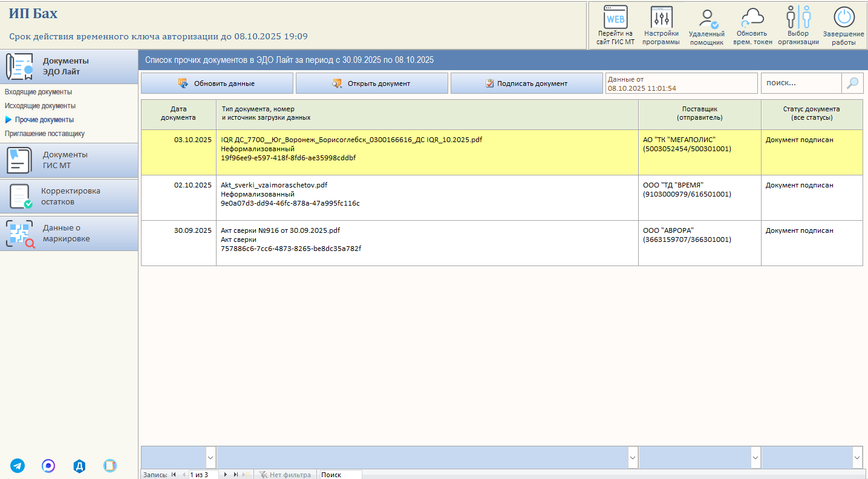This screenshot has height=479, width=868.
Task: Click status in the АВРОРА row
Action: (800, 230)
